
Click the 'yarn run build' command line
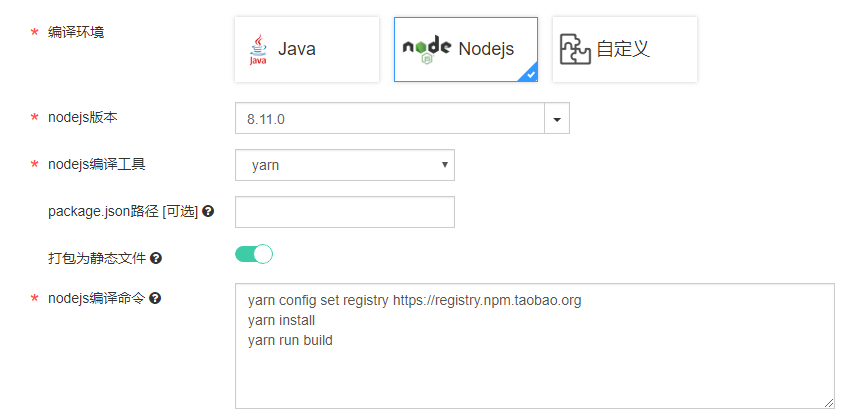[x=290, y=340]
